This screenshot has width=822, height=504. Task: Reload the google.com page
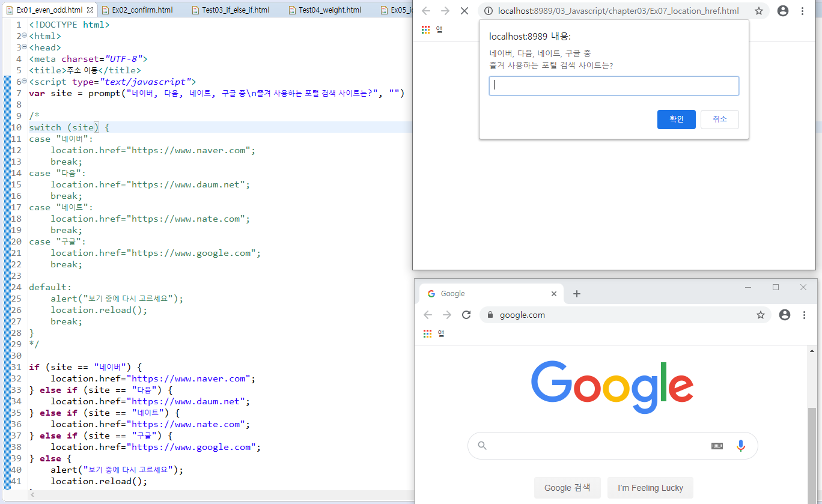point(466,315)
